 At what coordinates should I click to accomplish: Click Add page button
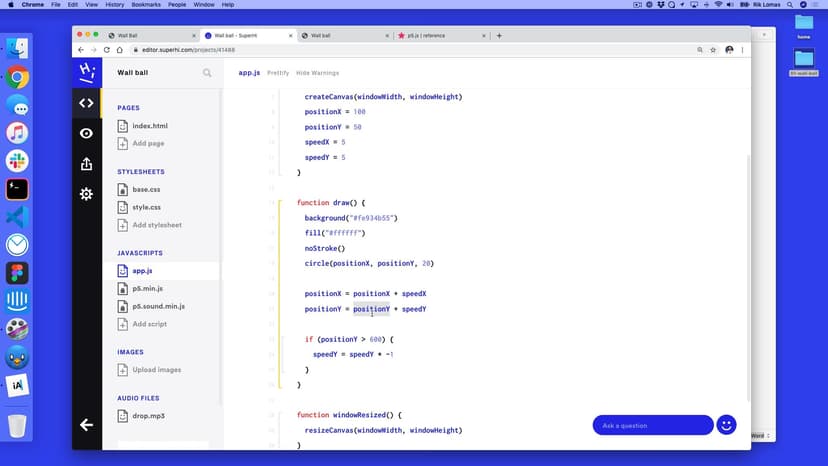click(148, 143)
